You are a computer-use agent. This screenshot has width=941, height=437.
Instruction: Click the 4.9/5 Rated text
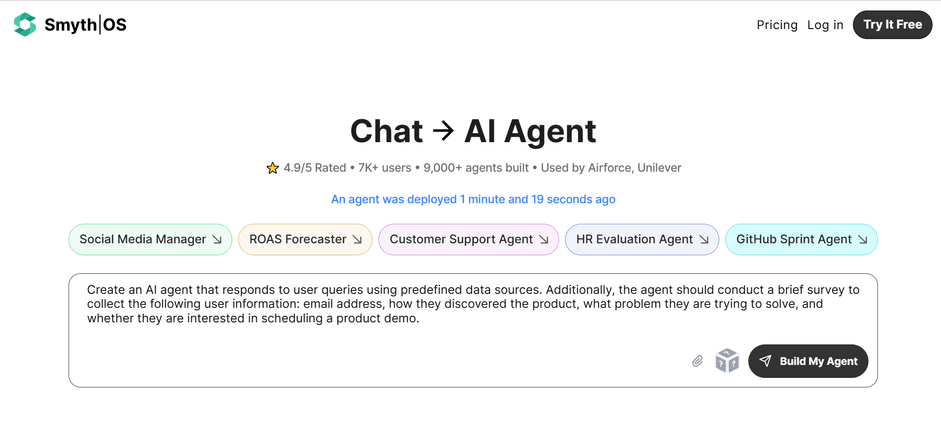314,168
